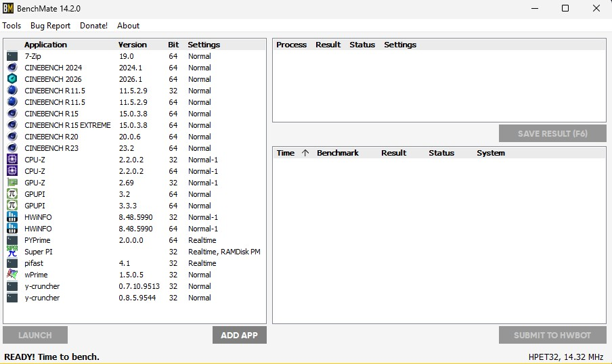Sort by the Application column header
This screenshot has width=612, height=364.
[x=45, y=45]
